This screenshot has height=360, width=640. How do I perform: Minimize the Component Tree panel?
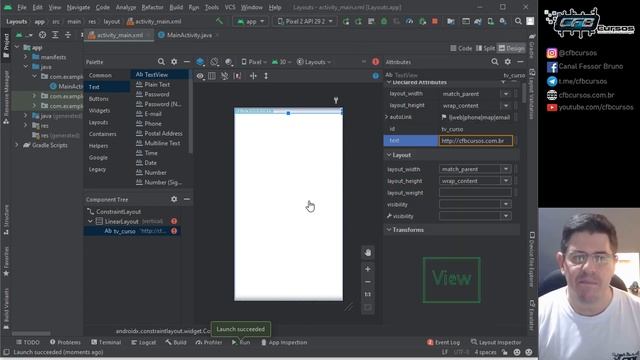[187, 199]
